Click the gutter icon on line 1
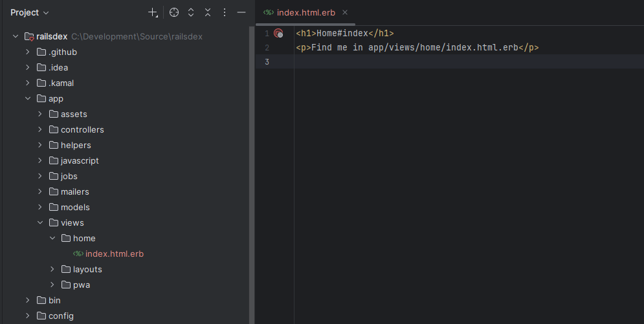The image size is (644, 324). pyautogui.click(x=278, y=33)
